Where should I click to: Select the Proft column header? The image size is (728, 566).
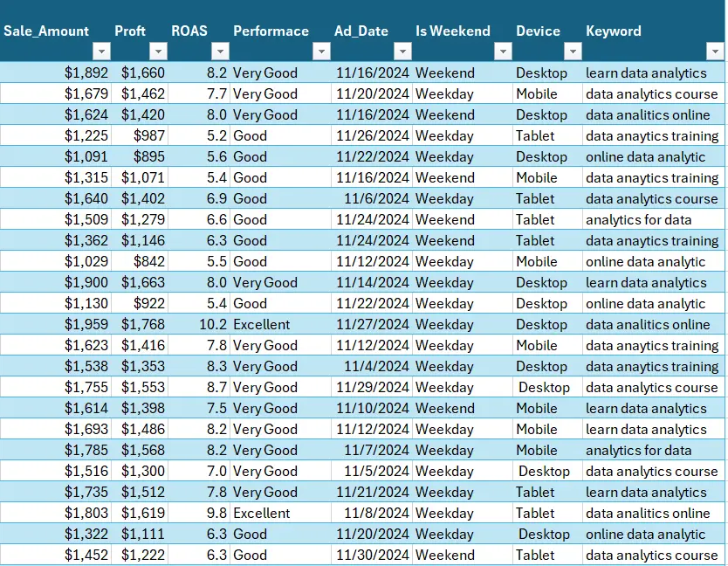click(130, 31)
